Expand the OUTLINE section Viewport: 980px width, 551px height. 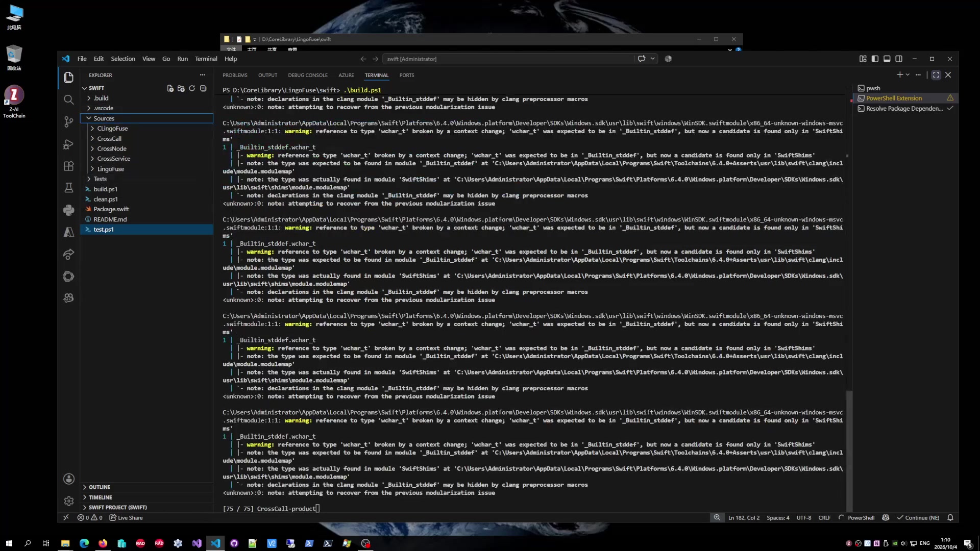pos(146,487)
